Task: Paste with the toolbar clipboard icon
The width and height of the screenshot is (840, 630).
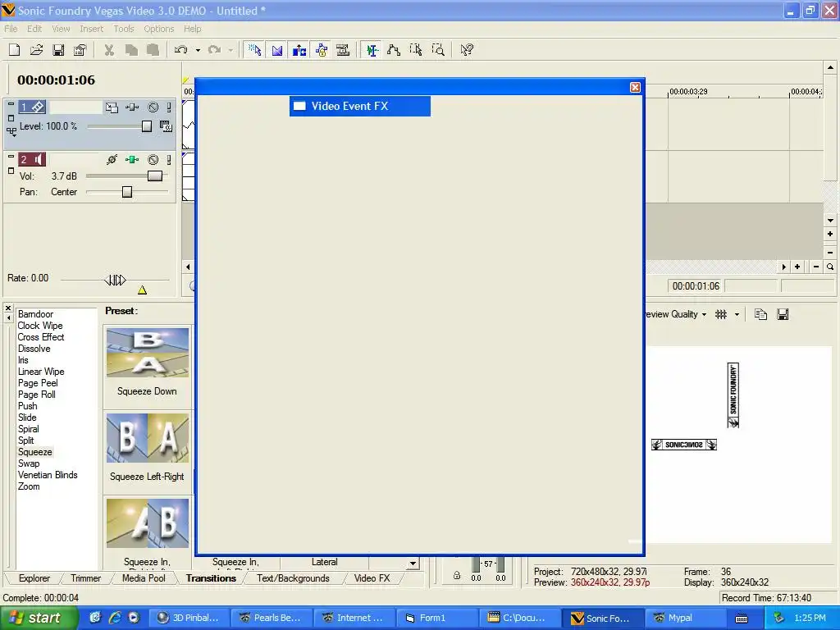Action: (153, 50)
